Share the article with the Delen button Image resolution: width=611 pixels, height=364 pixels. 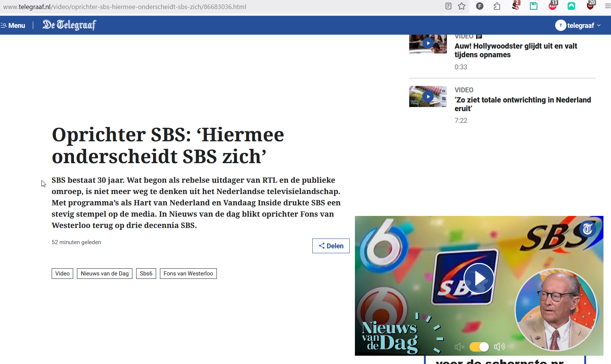click(x=331, y=246)
